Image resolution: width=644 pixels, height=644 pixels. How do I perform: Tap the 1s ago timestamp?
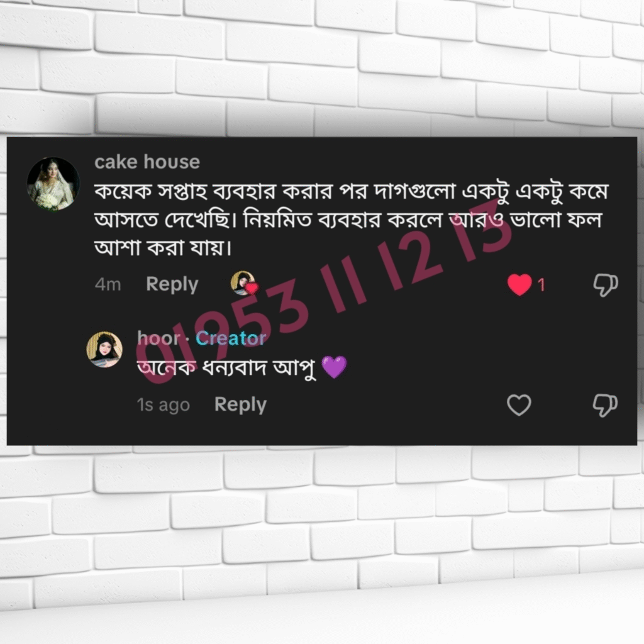[163, 406]
